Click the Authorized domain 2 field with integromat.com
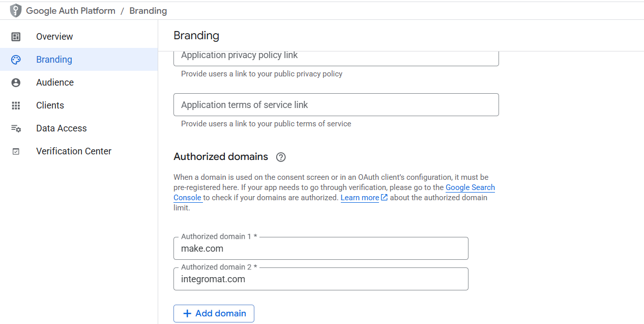644x324 pixels. (x=321, y=279)
